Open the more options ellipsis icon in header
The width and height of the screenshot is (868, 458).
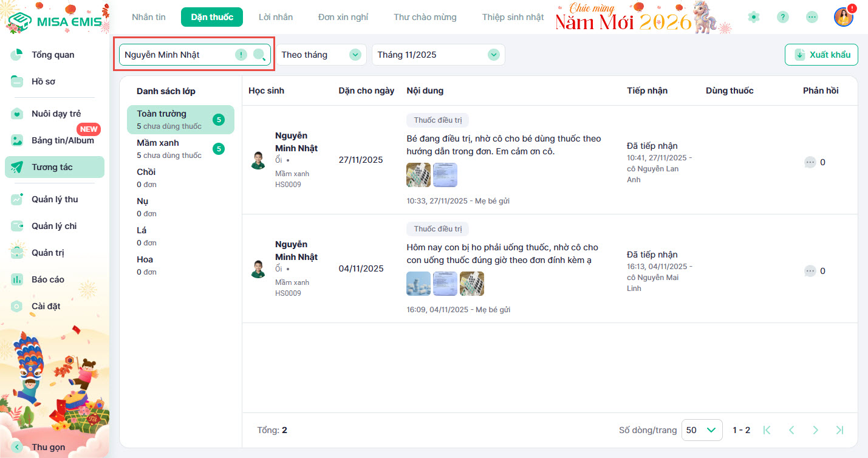point(812,17)
